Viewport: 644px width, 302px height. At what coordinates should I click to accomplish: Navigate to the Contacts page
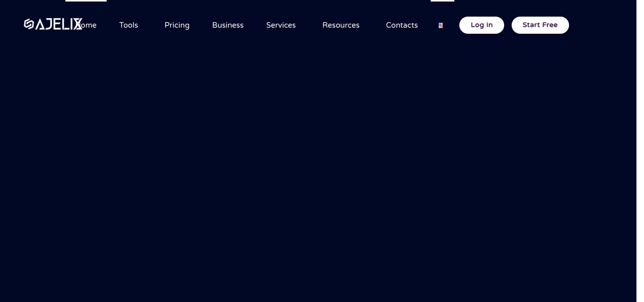coord(401,25)
